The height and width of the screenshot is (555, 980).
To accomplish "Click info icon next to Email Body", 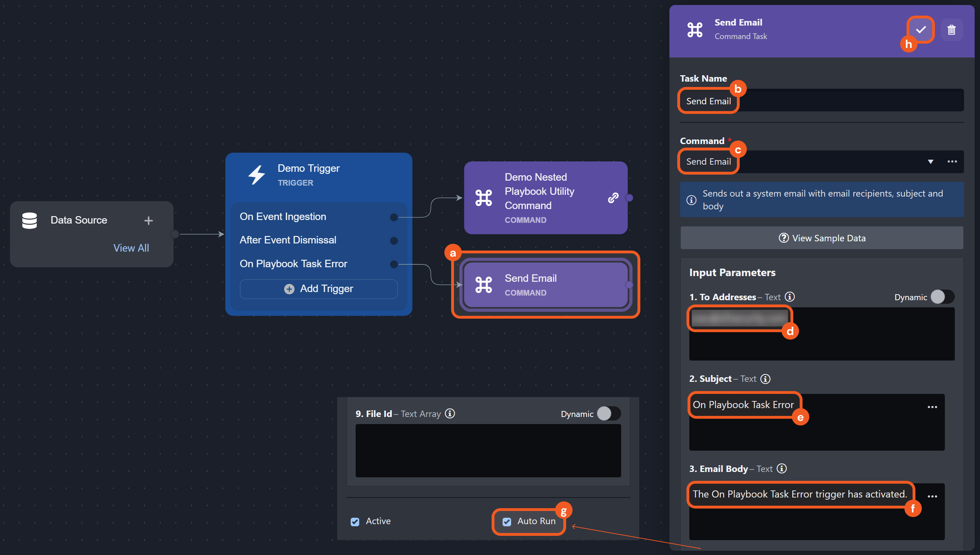I will tap(781, 468).
